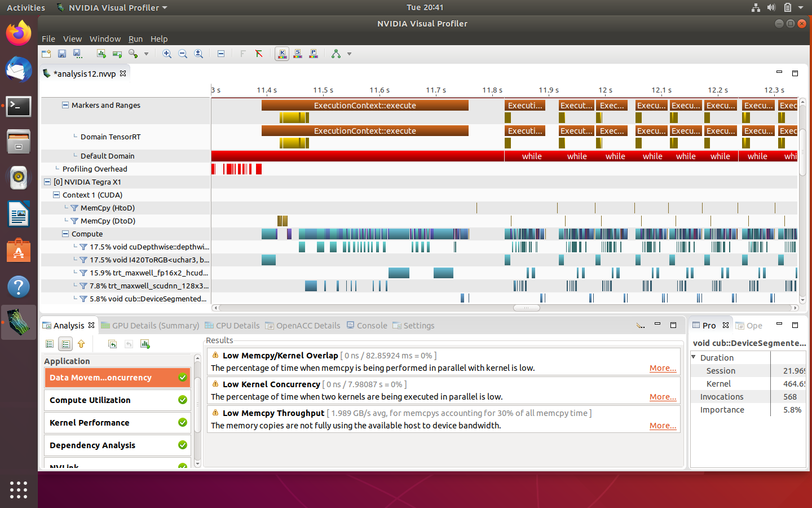Screen dimensions: 812x508
Task: Click filter icon on cub::DeviceSegmented row
Action: [83, 299]
